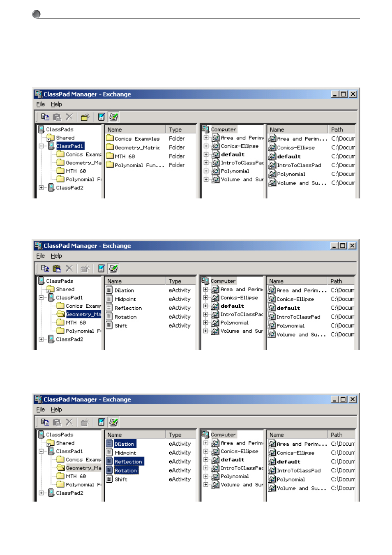The image size is (392, 555).
Task: Click the greyed New Folder icon in the bottom window
Action: pyautogui.click(x=85, y=422)
